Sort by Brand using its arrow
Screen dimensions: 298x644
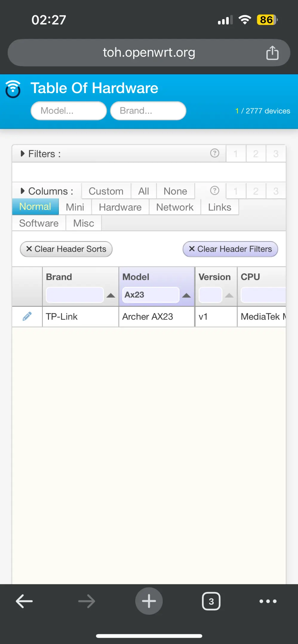(x=111, y=295)
